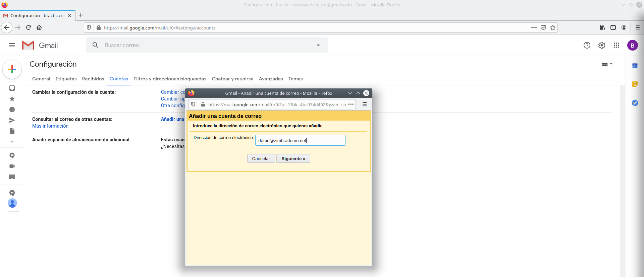644x277 pixels.
Task: Open Snoozed clock sidebar icon
Action: (12, 110)
